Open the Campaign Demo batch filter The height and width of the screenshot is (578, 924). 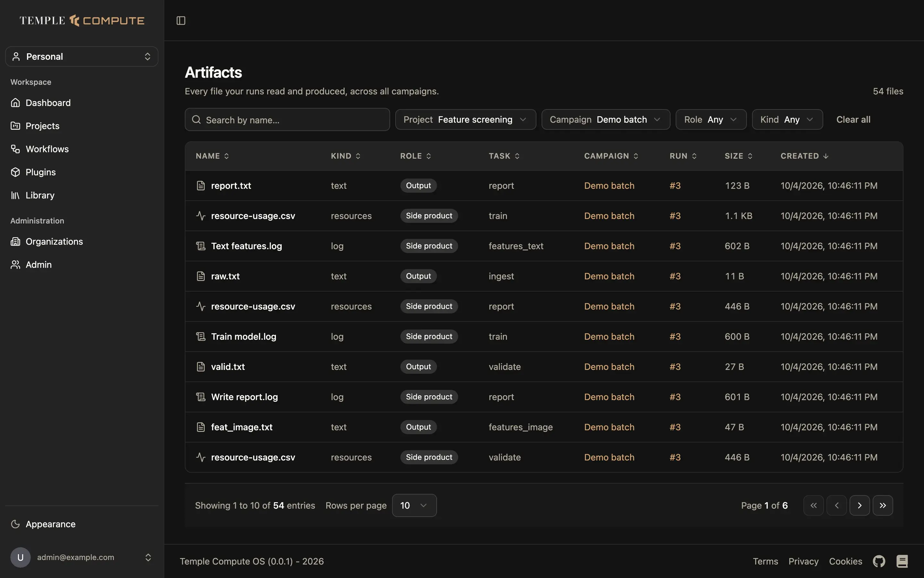click(605, 120)
